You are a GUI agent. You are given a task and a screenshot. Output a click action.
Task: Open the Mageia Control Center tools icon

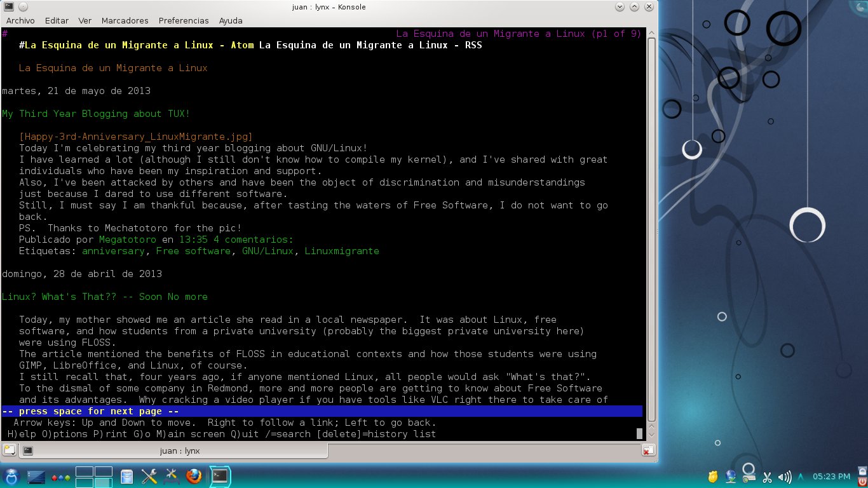point(172,476)
